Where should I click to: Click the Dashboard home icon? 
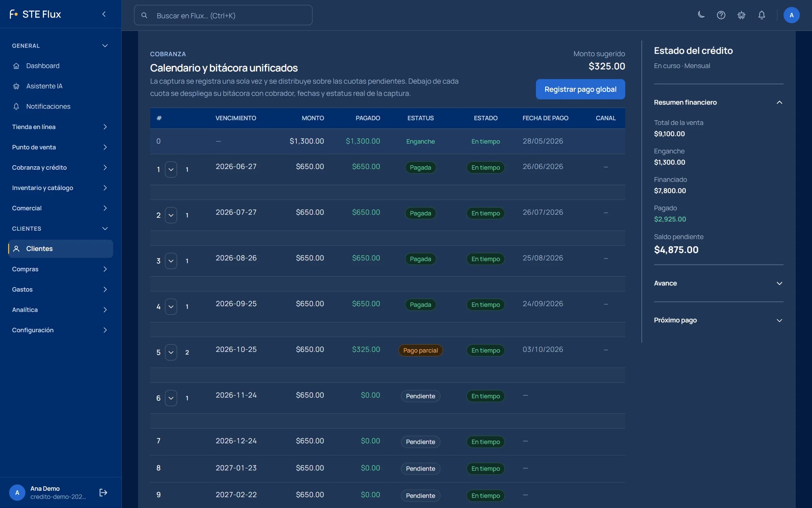[16, 66]
